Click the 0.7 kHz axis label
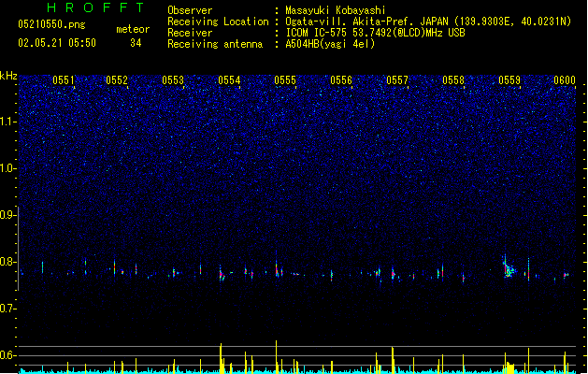 tap(7, 309)
